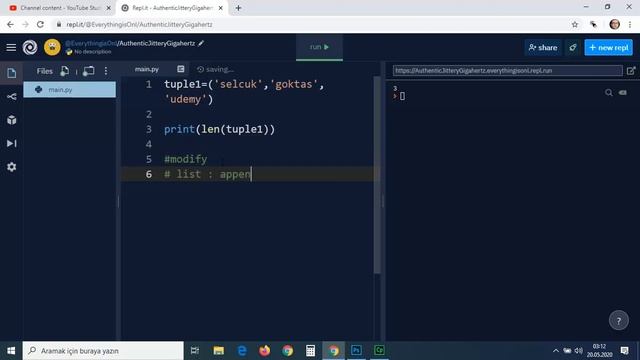The width and height of the screenshot is (640, 360).
Task: Open Chrome profile avatar
Action: [614, 24]
